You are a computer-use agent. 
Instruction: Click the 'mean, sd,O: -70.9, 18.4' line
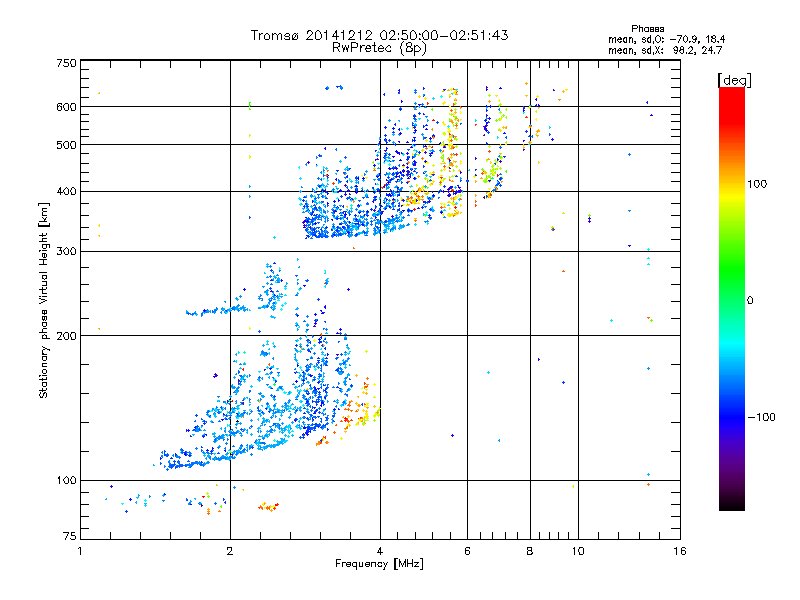tap(666, 39)
